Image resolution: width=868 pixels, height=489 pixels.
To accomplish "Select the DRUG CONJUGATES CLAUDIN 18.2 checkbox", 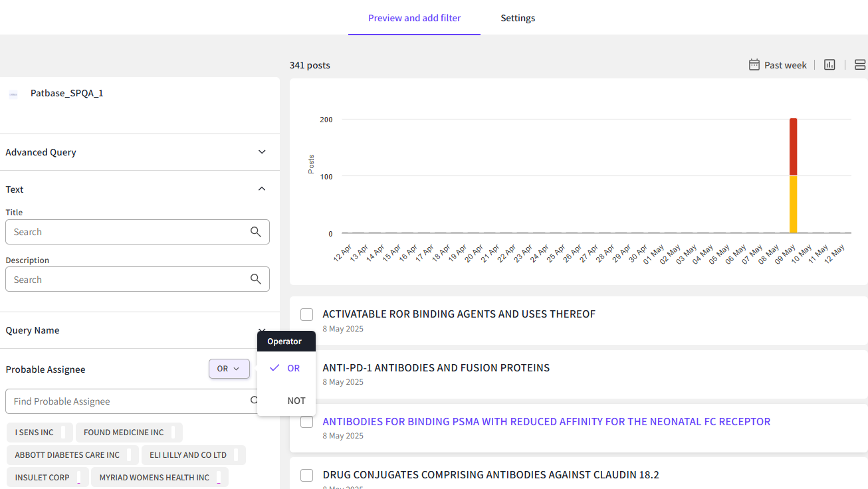I will tap(306, 475).
